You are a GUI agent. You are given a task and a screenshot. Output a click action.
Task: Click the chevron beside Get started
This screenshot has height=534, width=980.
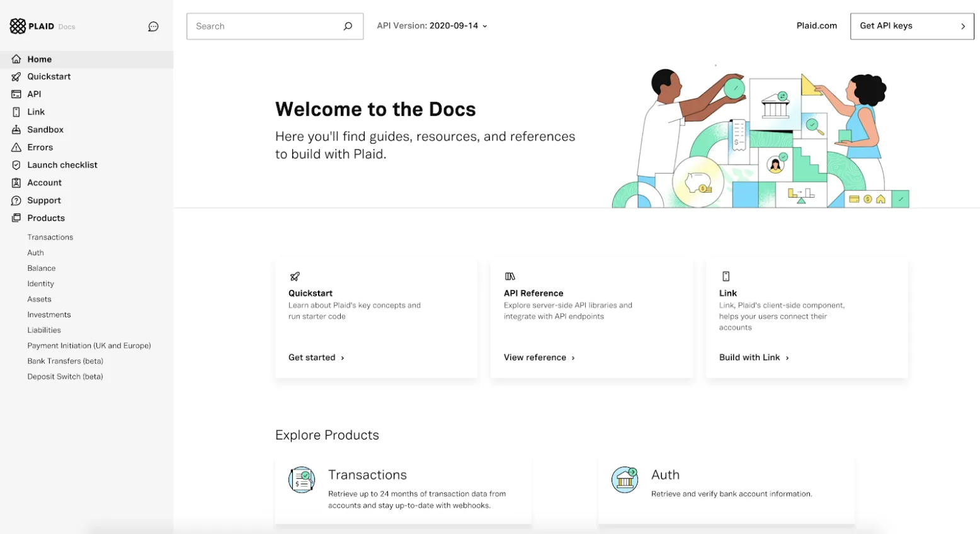click(343, 358)
